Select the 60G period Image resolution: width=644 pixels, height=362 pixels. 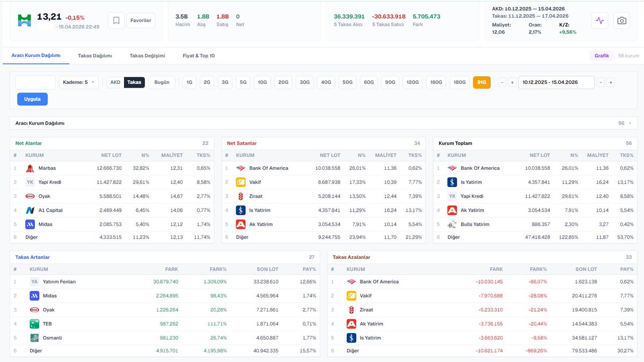369,82
